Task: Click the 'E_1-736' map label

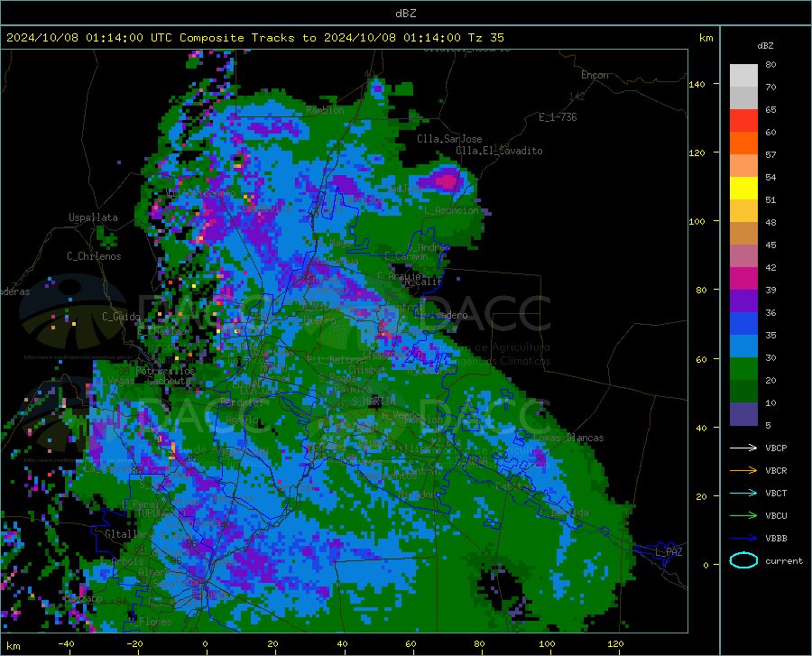Action: click(x=558, y=117)
